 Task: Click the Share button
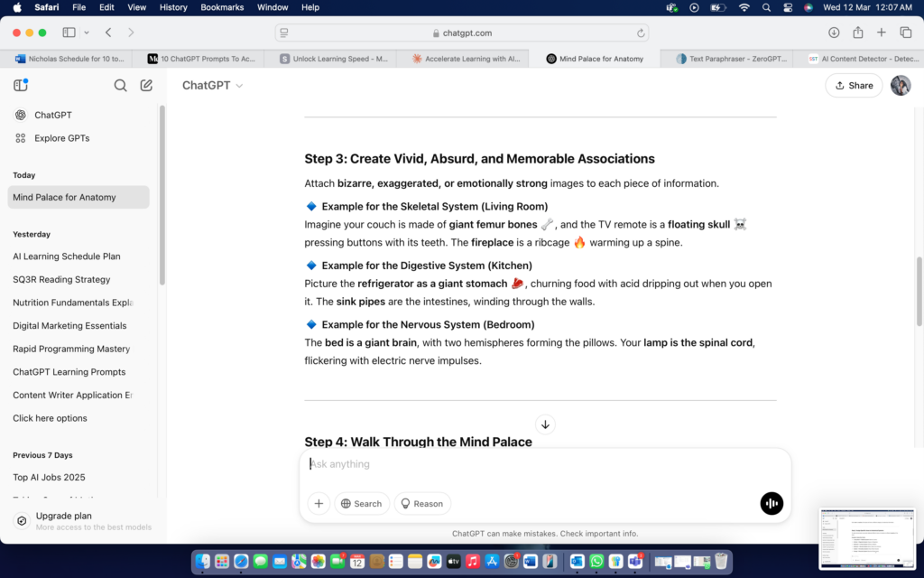[x=854, y=86]
